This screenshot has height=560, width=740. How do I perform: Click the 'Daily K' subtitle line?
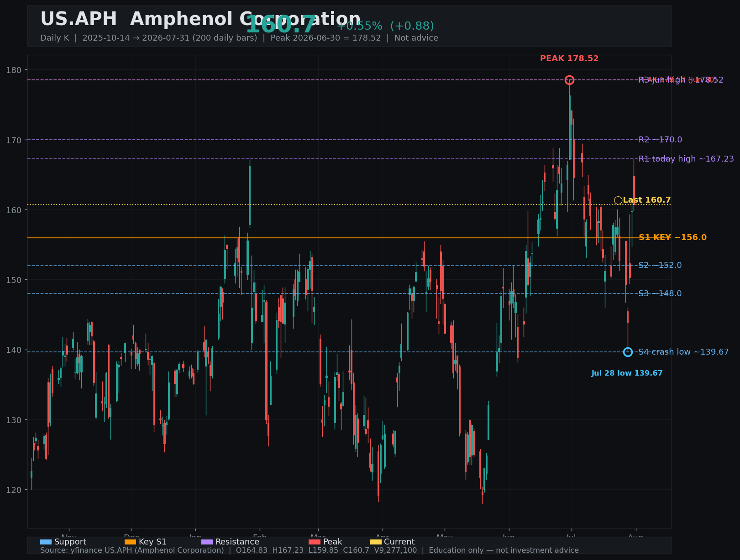tap(239, 38)
